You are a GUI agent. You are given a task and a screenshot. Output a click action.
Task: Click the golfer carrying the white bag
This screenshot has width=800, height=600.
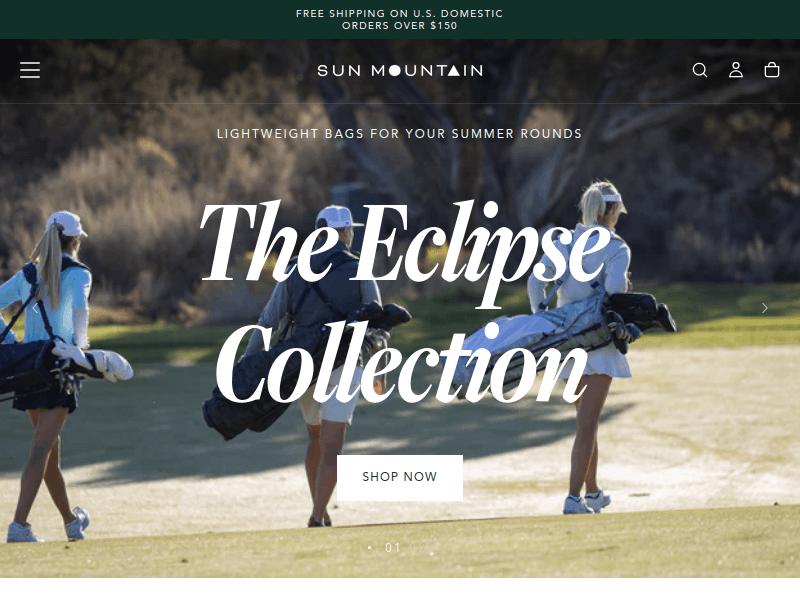(592, 347)
